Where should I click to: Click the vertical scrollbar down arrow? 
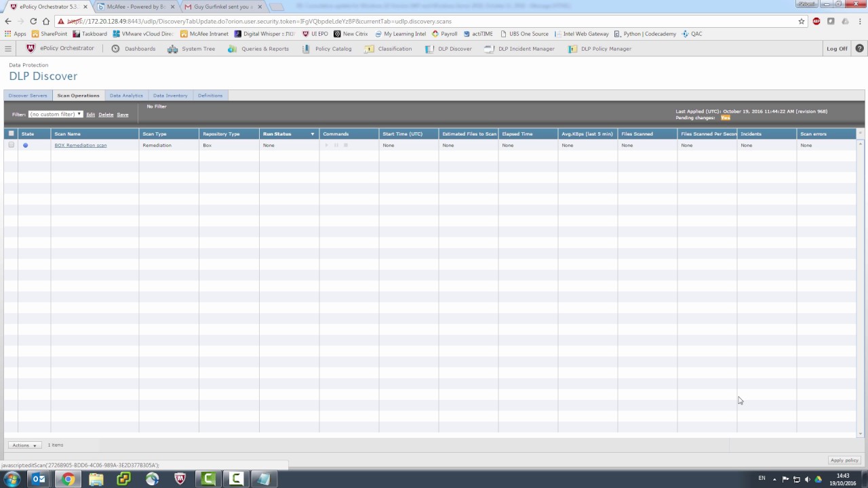[861, 434]
